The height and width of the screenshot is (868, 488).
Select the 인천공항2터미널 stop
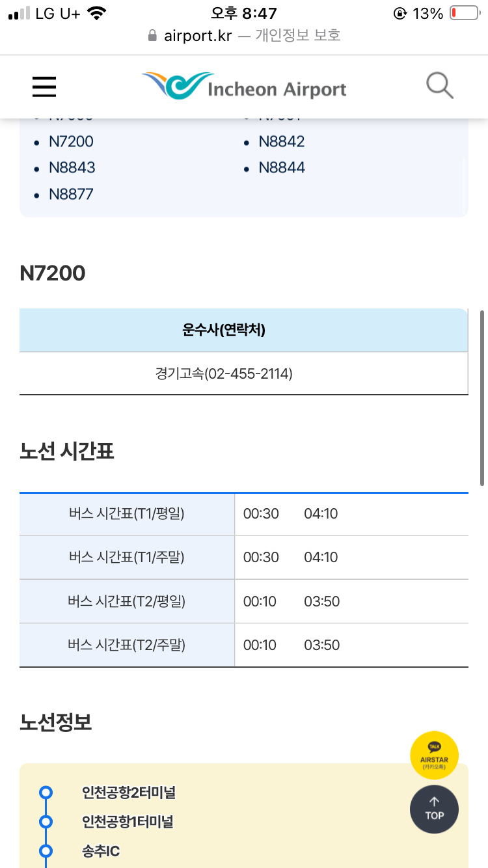point(129,793)
